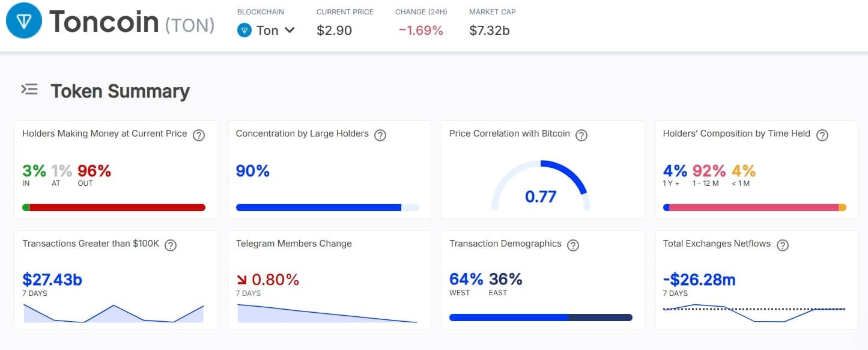Click the Transactions over $100K sparkline chart
Screen dimensions: 868x350
(114, 313)
